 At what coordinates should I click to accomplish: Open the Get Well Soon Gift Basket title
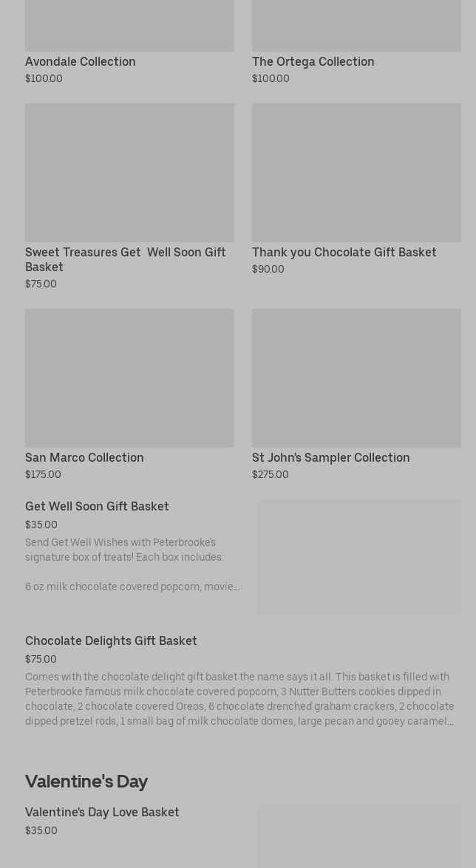(97, 507)
